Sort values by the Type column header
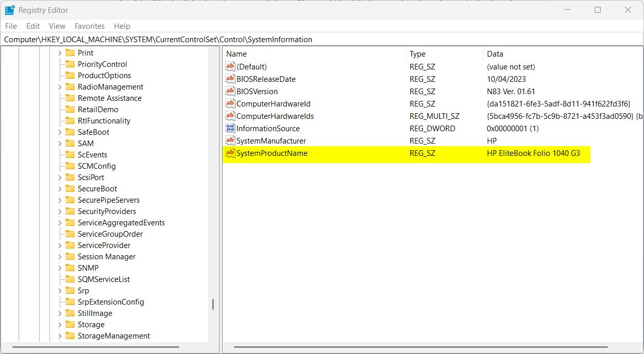 pyautogui.click(x=417, y=54)
